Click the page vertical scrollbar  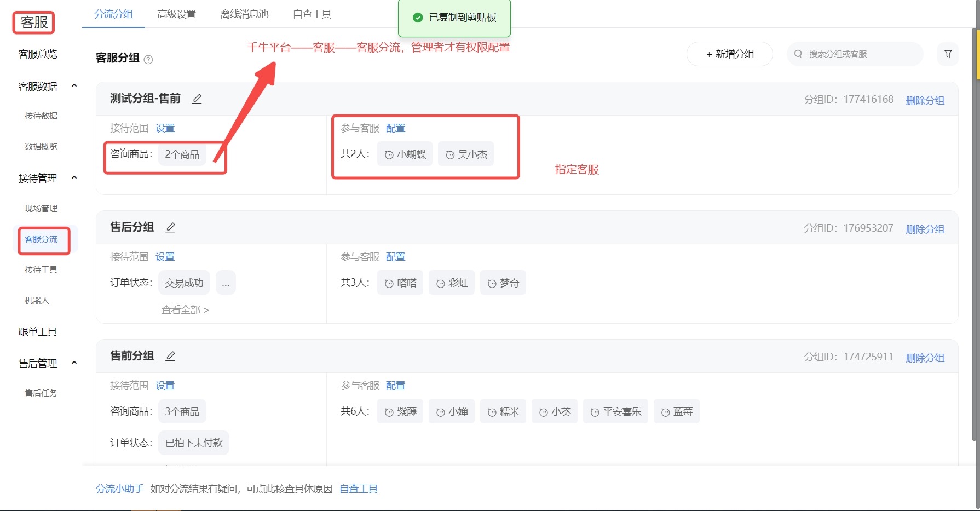coord(975,236)
